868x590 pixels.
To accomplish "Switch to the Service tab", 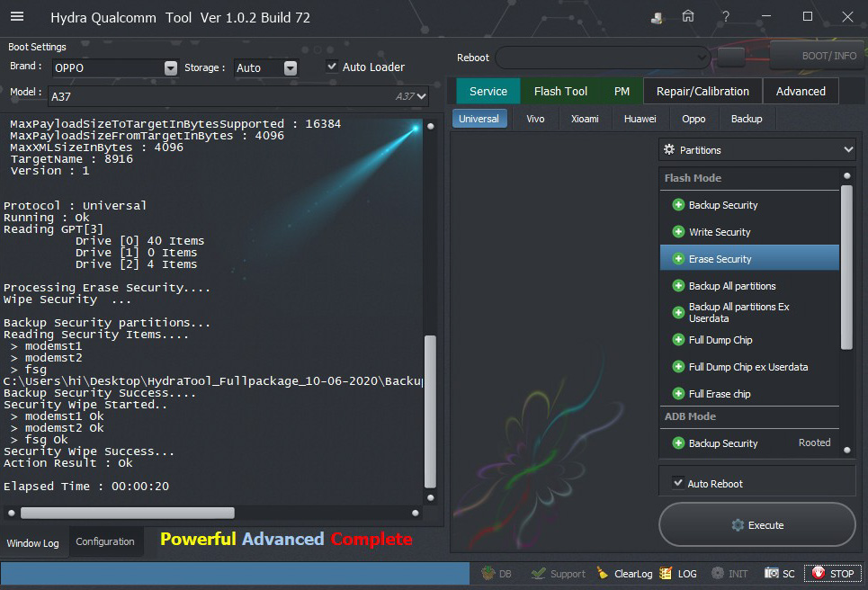I will pos(488,92).
